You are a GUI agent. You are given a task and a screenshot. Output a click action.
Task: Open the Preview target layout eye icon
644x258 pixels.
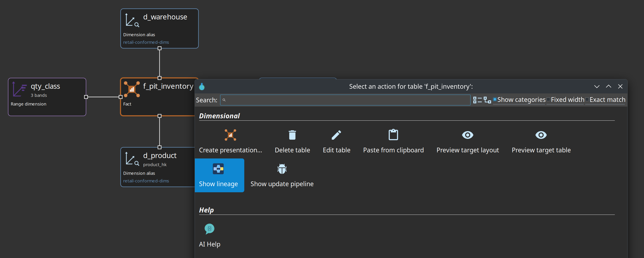[x=467, y=135]
